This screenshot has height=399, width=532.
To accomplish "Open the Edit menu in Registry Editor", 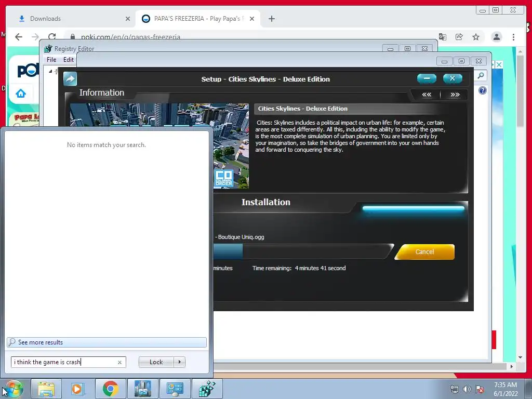I will (68, 60).
